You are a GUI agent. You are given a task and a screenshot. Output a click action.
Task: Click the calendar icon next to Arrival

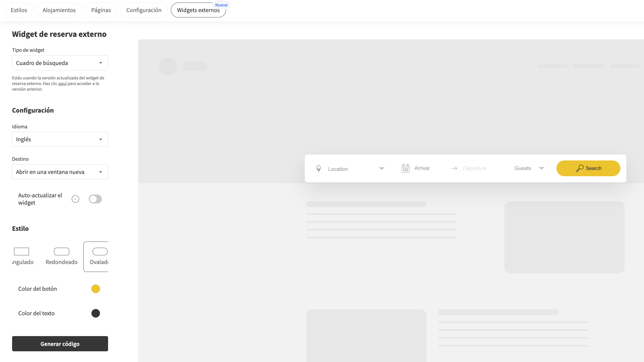pyautogui.click(x=406, y=168)
